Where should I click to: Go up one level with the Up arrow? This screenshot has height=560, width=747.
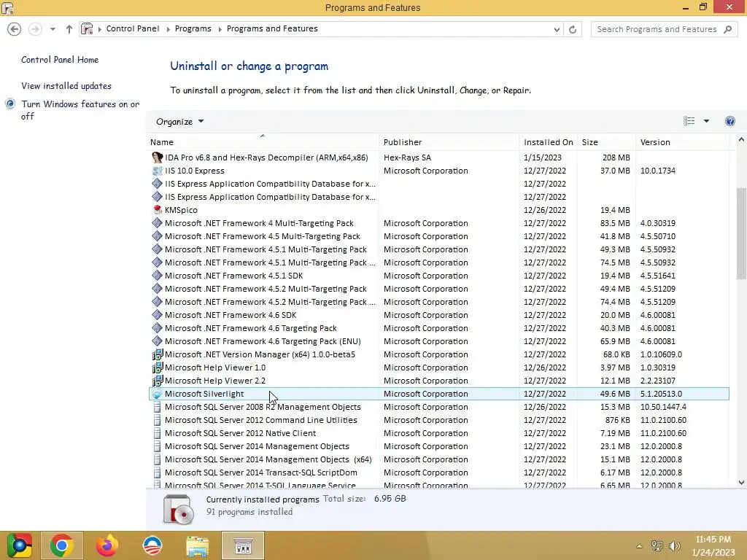pyautogui.click(x=69, y=29)
